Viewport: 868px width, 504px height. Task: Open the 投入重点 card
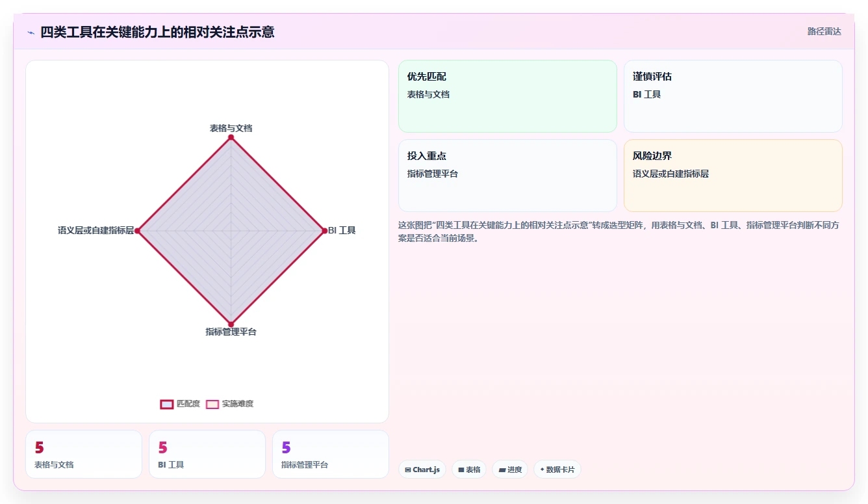pyautogui.click(x=507, y=176)
